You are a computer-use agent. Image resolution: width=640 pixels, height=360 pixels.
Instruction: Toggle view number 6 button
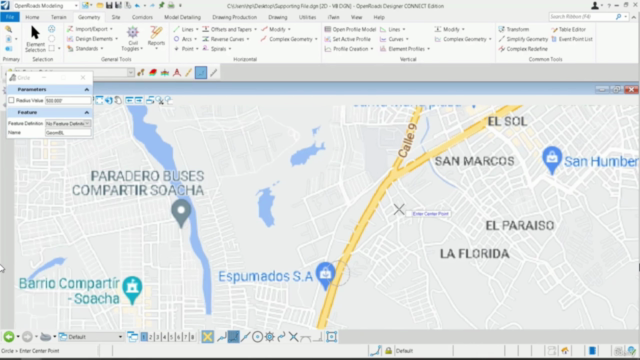click(x=178, y=337)
